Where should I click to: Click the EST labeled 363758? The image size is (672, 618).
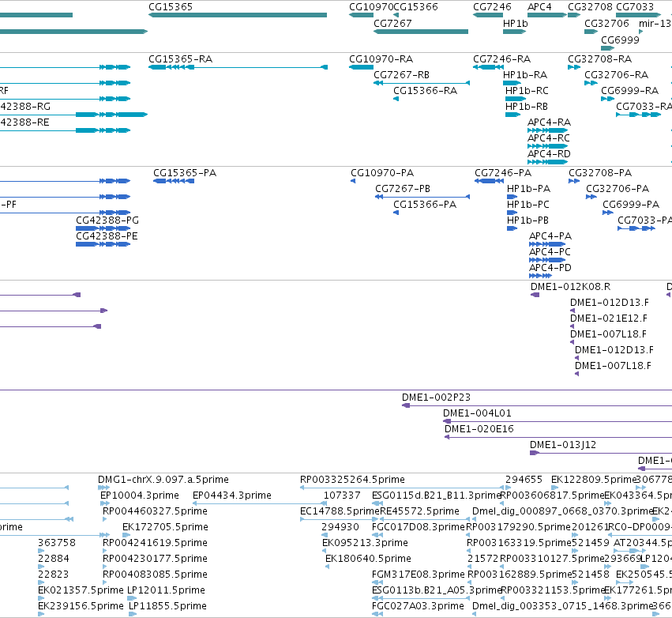click(41, 551)
